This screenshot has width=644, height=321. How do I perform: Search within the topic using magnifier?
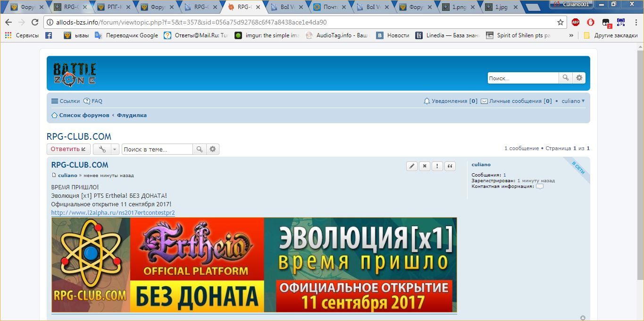[200, 149]
